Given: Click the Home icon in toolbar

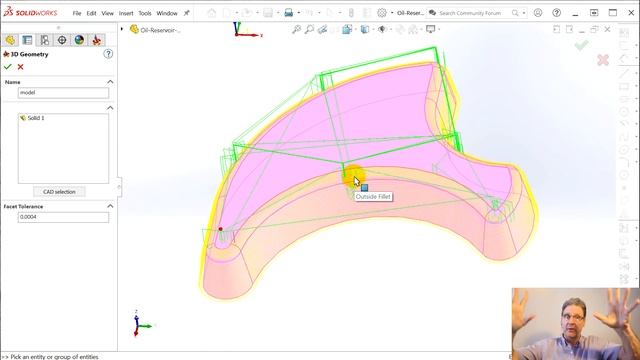Looking at the screenshot, I should point(211,13).
